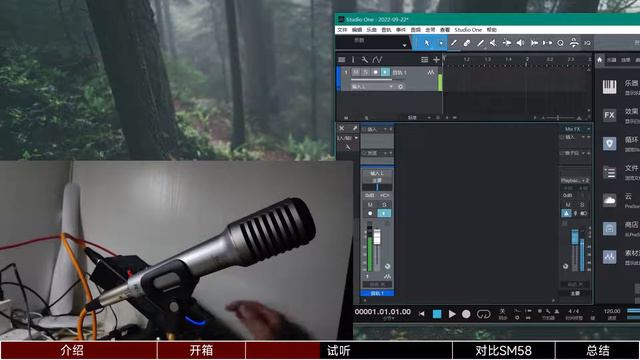This screenshot has width=640, height=360.
Task: Open the Studio One menu item
Action: coord(468,30)
